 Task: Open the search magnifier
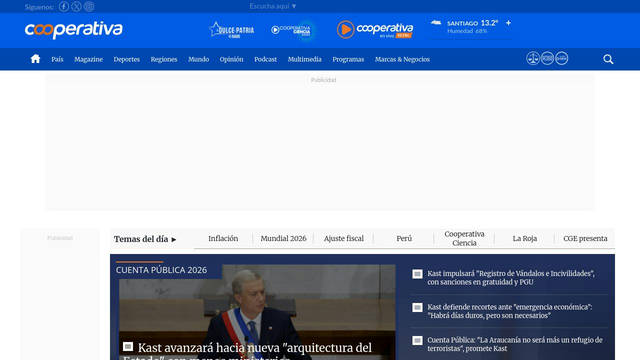[608, 59]
